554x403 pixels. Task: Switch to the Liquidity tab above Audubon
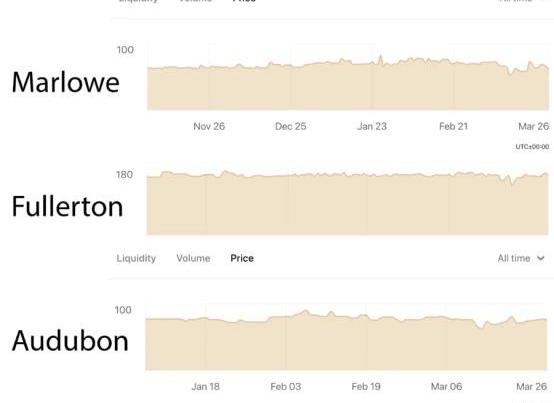coord(136,259)
